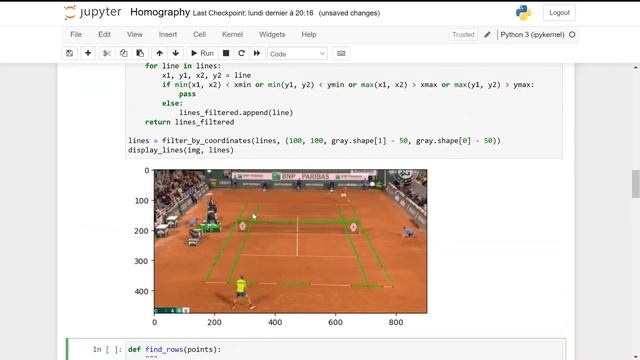Viewport: 640px width, 360px height.
Task: Open the Kernel menu
Action: click(x=232, y=35)
